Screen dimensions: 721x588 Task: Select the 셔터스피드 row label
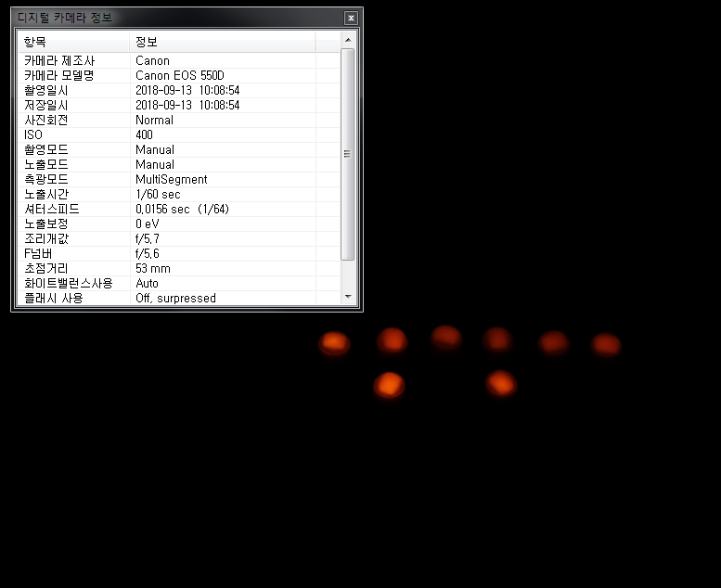[52, 210]
